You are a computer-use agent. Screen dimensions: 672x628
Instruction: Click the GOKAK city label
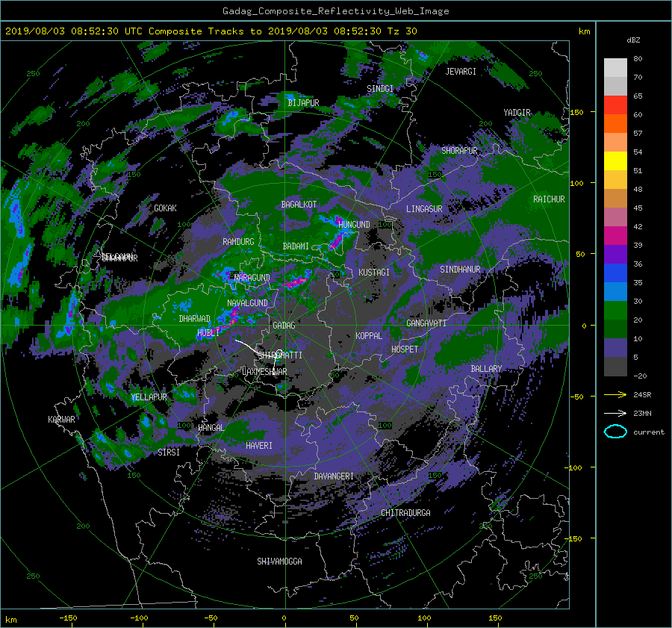[x=165, y=208]
